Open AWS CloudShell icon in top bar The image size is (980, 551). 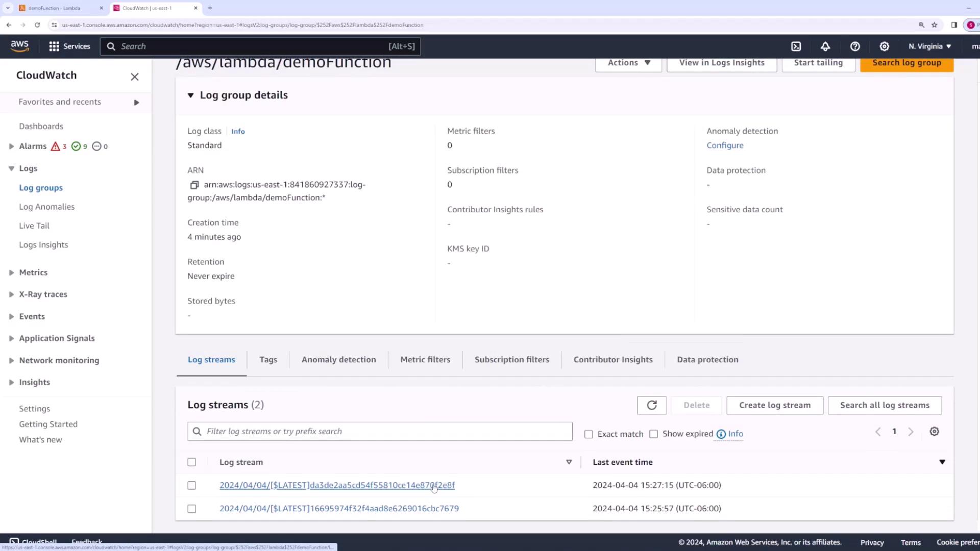(796, 46)
